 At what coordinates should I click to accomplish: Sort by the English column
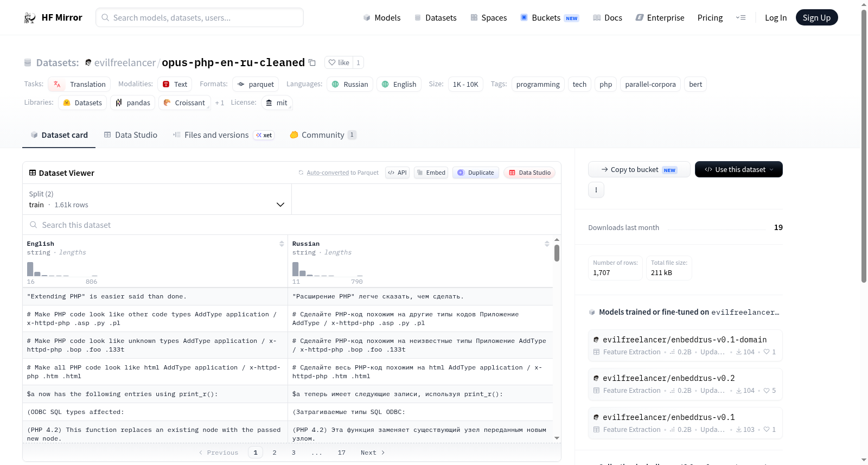(x=282, y=244)
